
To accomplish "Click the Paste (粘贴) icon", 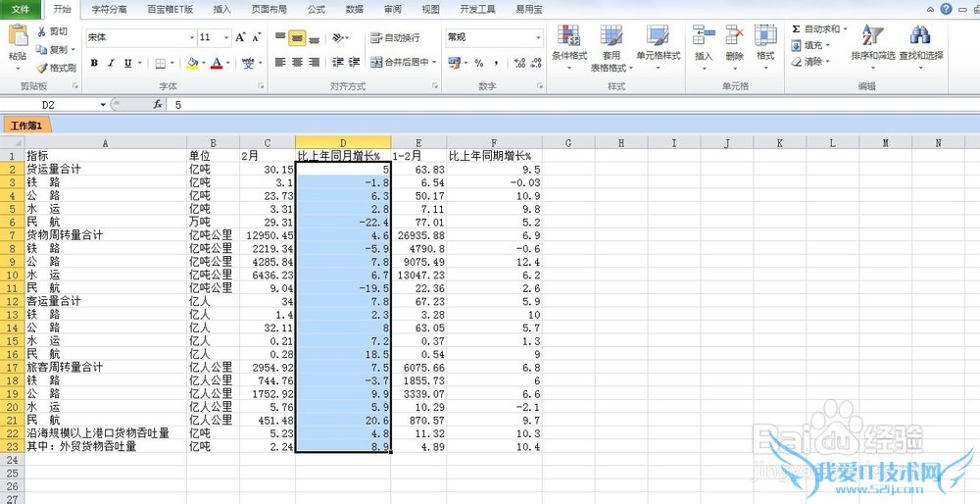I will click(x=18, y=36).
